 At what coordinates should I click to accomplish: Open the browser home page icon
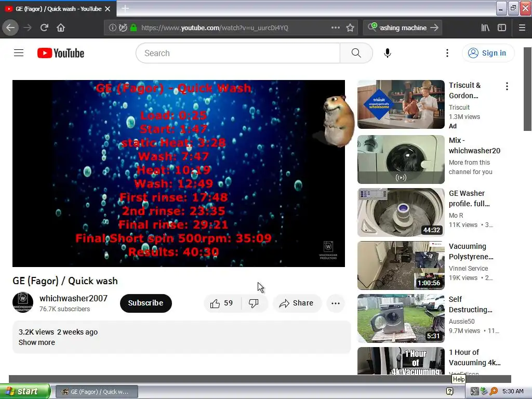61,28
